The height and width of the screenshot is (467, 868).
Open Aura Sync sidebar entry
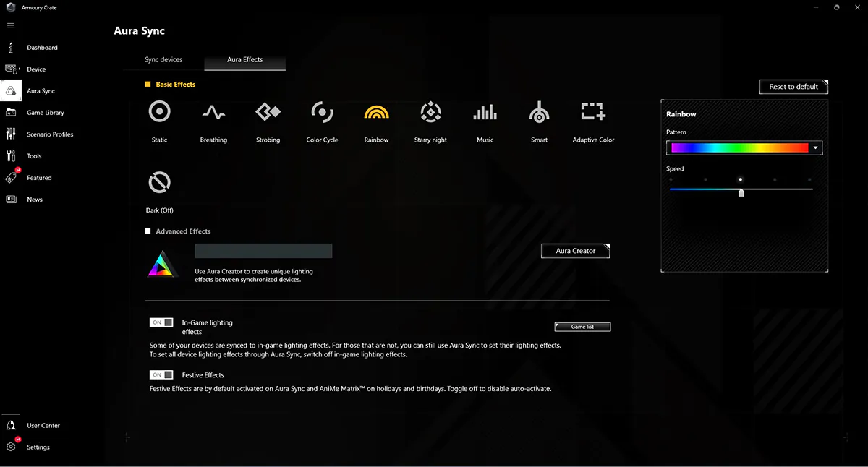(41, 91)
